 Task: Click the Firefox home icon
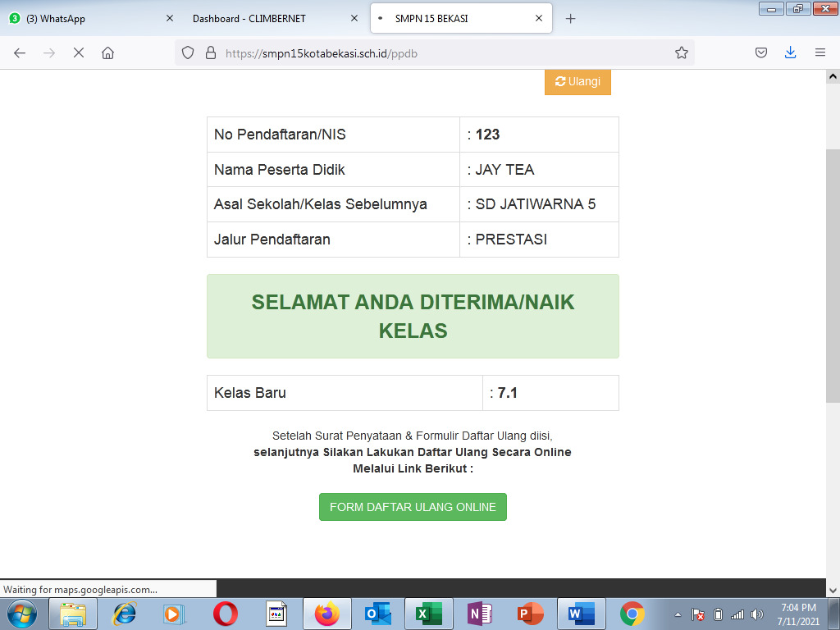107,52
